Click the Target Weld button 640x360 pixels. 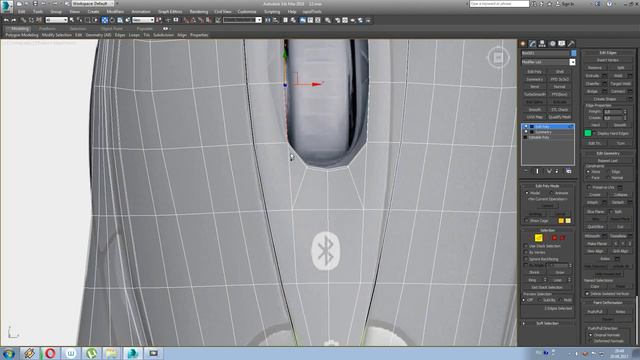620,84
